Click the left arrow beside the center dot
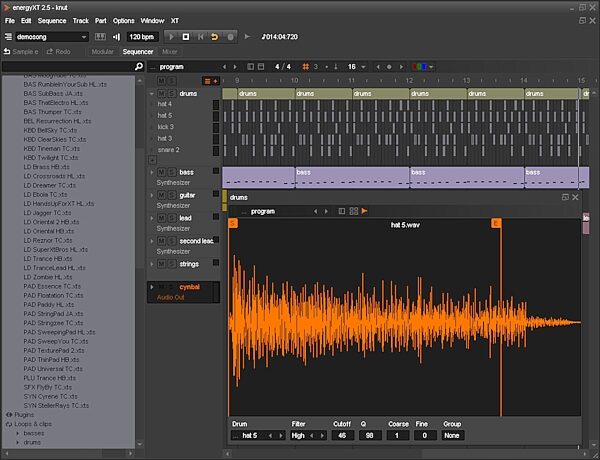Viewport: 600px width, 460px height. (378, 67)
